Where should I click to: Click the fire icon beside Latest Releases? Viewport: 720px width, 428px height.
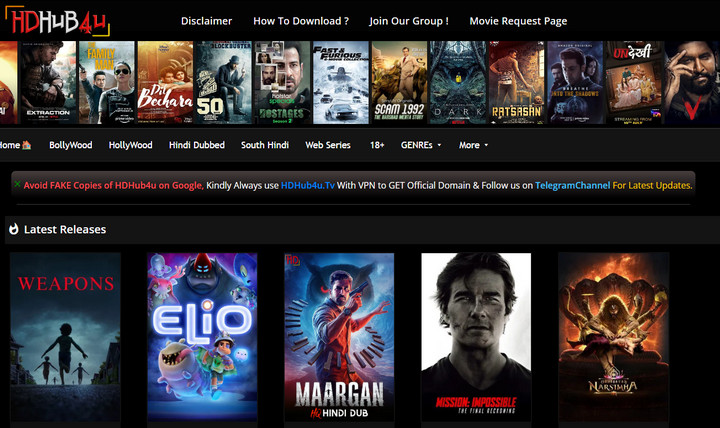coord(14,230)
